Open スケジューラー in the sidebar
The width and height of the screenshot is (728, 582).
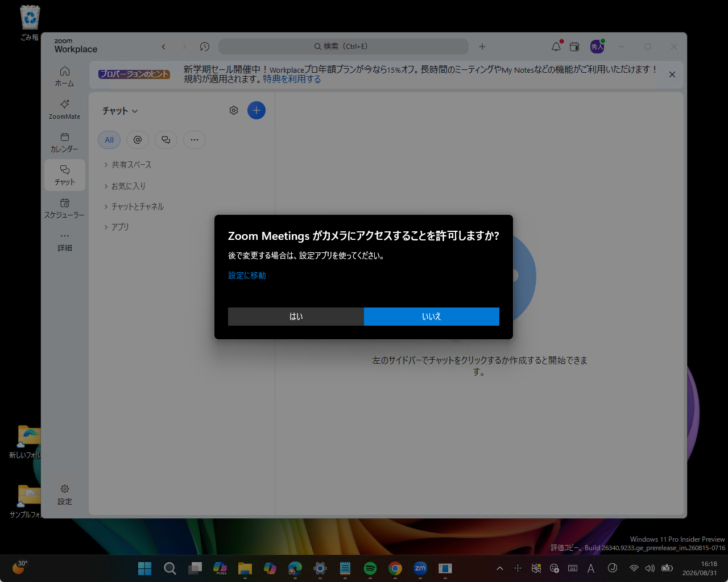pyautogui.click(x=65, y=208)
